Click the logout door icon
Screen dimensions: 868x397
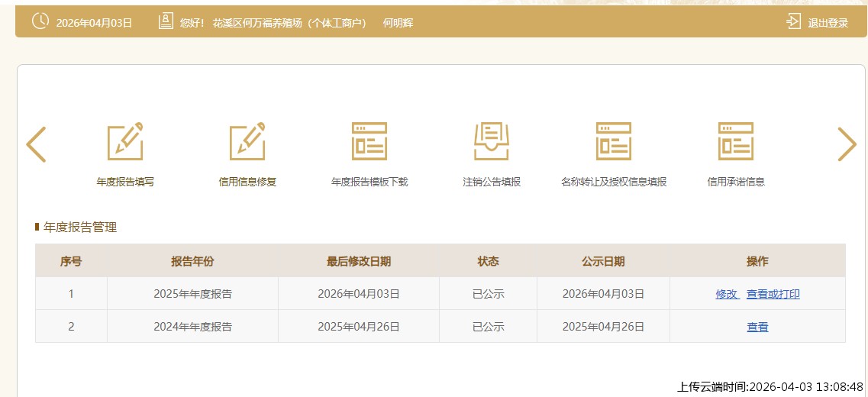point(794,22)
